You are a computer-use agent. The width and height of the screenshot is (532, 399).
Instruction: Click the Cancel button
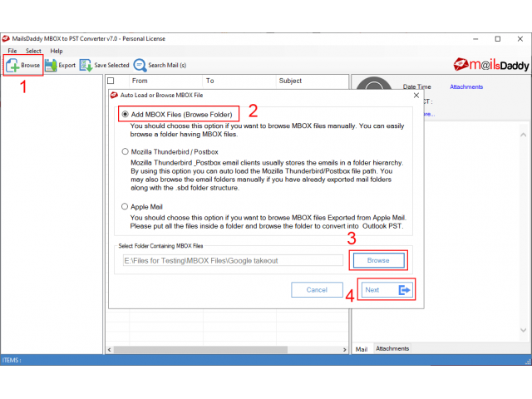tap(317, 290)
